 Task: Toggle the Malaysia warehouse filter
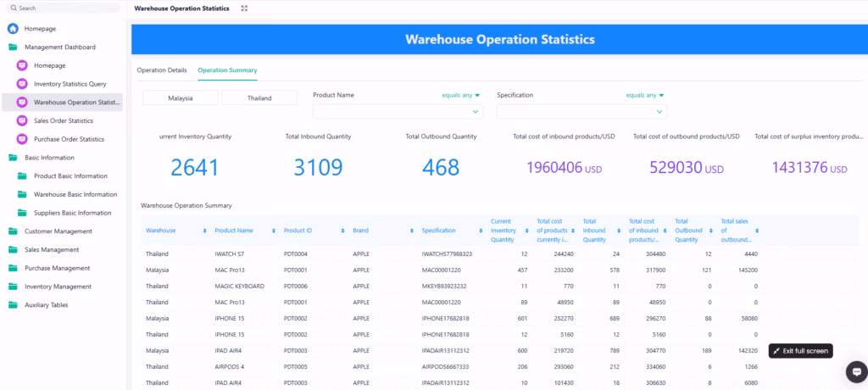pyautogui.click(x=181, y=98)
